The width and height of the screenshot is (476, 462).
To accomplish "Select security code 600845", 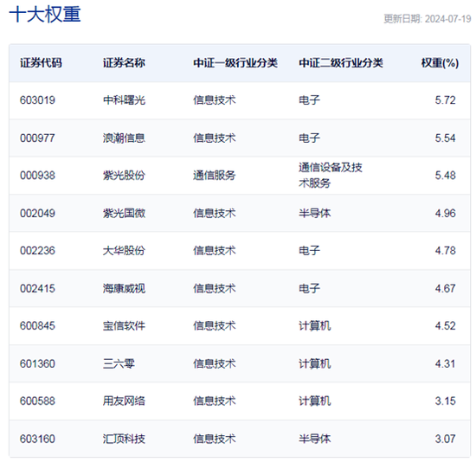I will point(37,326).
